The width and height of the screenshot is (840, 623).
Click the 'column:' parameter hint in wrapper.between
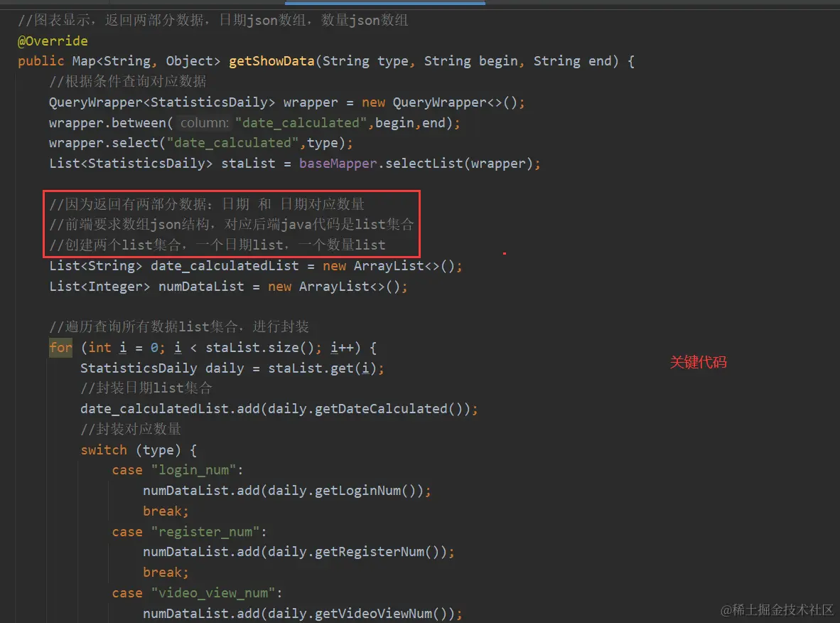click(204, 123)
